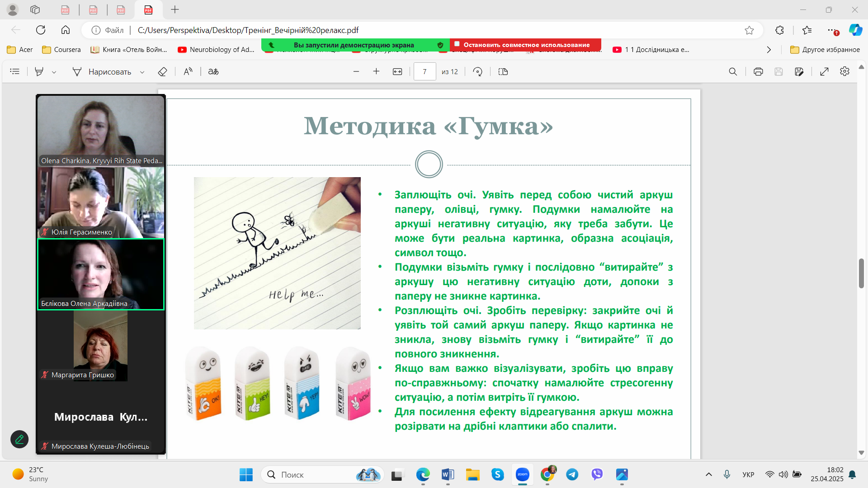Click the page number input field
This screenshot has height=488, width=868.
[425, 72]
